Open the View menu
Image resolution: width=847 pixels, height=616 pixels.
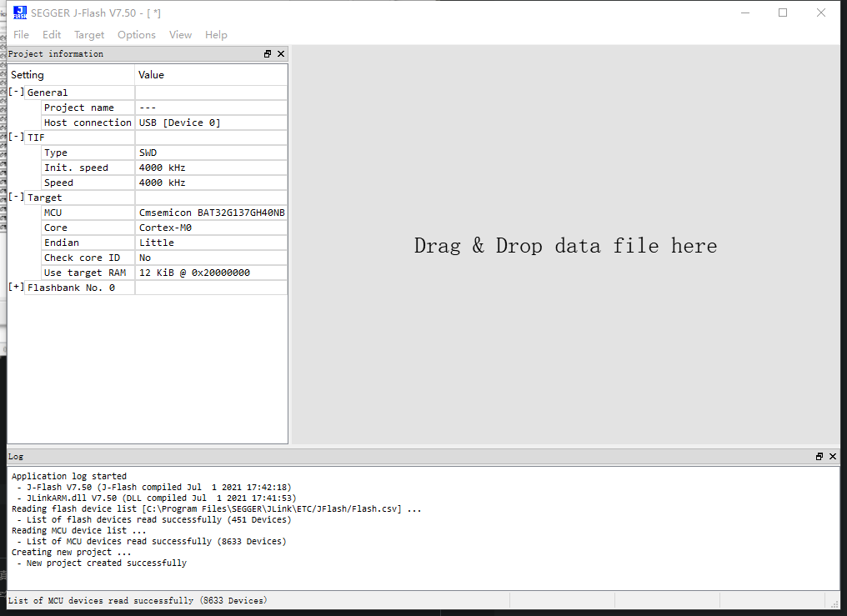tap(180, 34)
